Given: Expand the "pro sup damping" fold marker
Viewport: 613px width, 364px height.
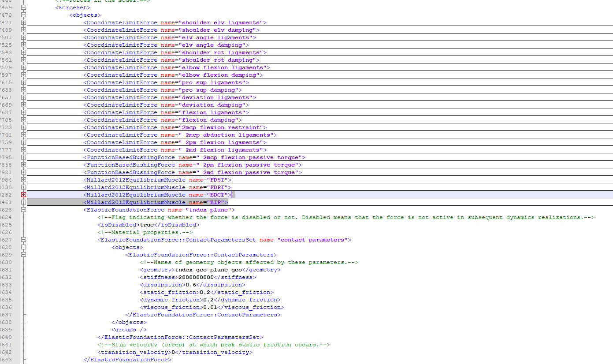Looking at the screenshot, I should tap(23, 90).
